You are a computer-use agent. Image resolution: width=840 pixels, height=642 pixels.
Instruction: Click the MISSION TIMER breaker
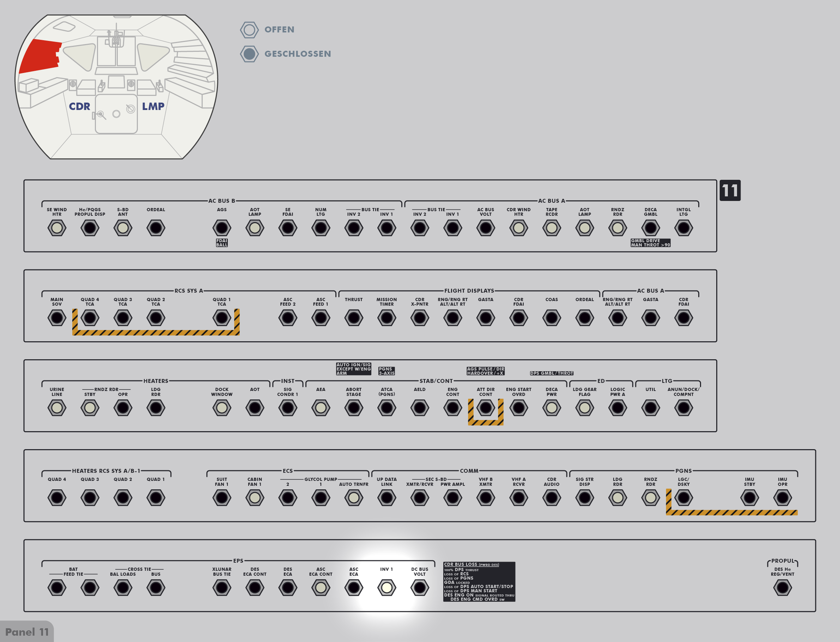pyautogui.click(x=386, y=318)
